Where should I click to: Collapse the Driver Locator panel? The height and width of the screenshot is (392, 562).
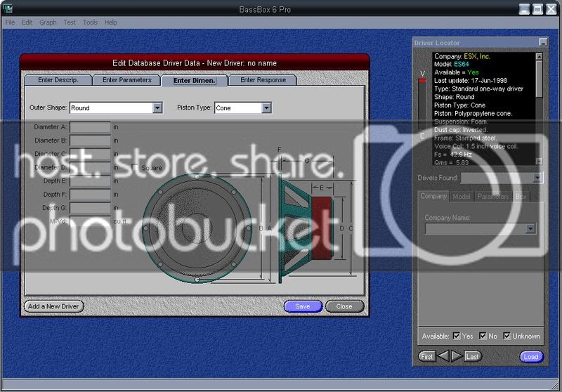(x=543, y=42)
